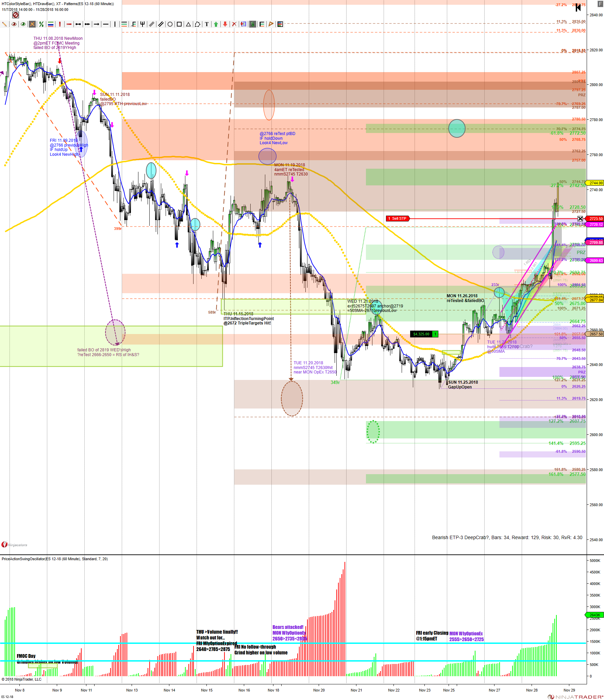Select the ellipse drawing tool
This screenshot has width=604, height=700.
click(x=170, y=24)
